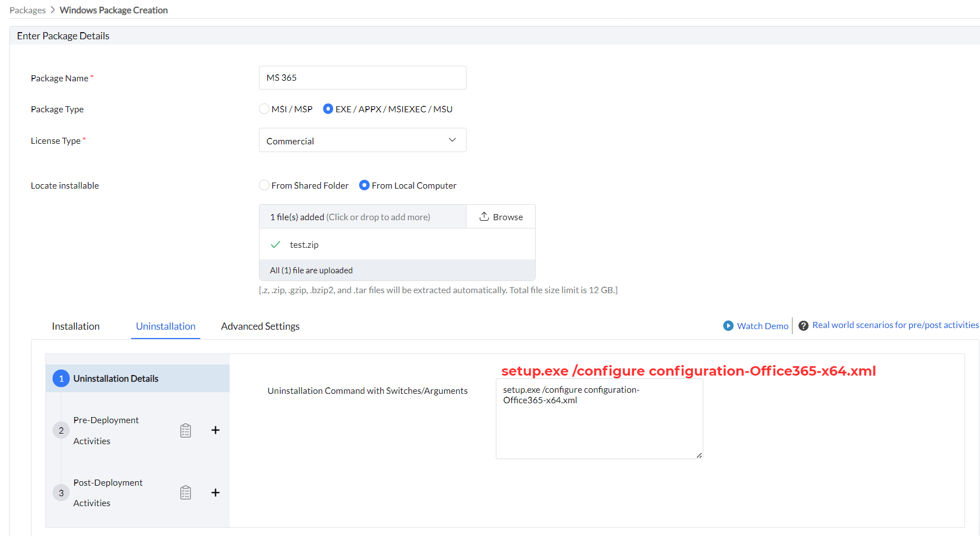Viewport: 980px width, 536px height.
Task: Add a Pre-Deployment activity with plus icon
Action: (x=215, y=430)
